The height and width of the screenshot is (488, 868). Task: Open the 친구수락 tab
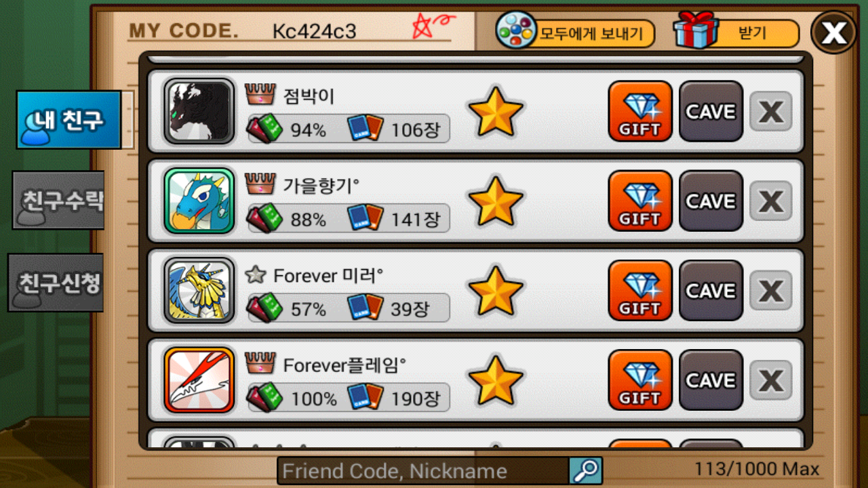click(x=58, y=200)
